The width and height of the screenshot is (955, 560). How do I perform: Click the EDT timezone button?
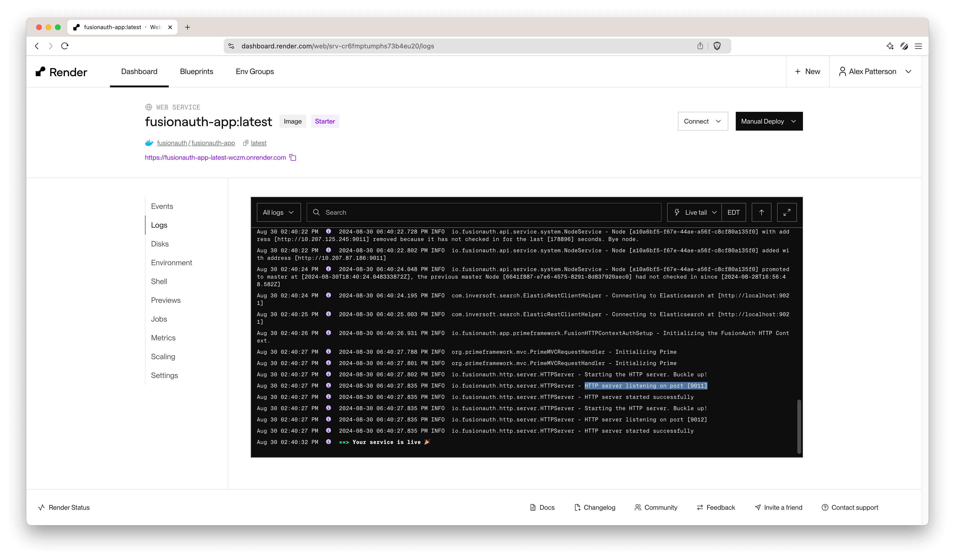(x=734, y=212)
